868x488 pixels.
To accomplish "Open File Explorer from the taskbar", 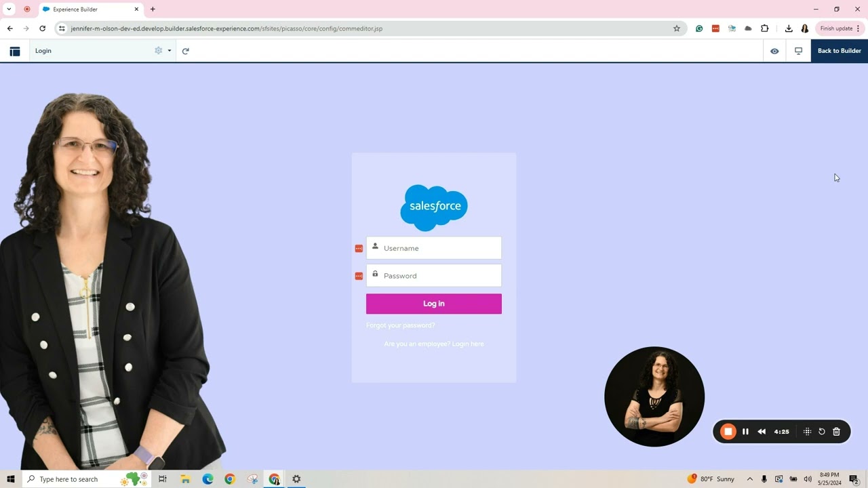I will point(185,479).
